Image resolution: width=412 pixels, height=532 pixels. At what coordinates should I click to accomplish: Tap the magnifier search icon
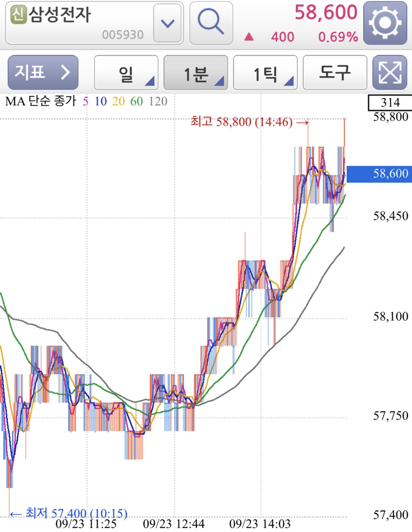(x=211, y=23)
